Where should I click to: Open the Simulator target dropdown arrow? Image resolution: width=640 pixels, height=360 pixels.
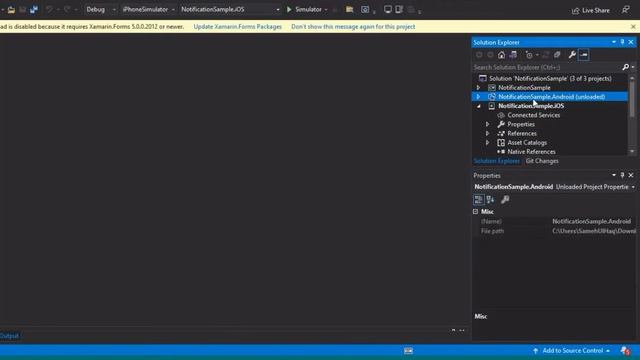coord(326,10)
